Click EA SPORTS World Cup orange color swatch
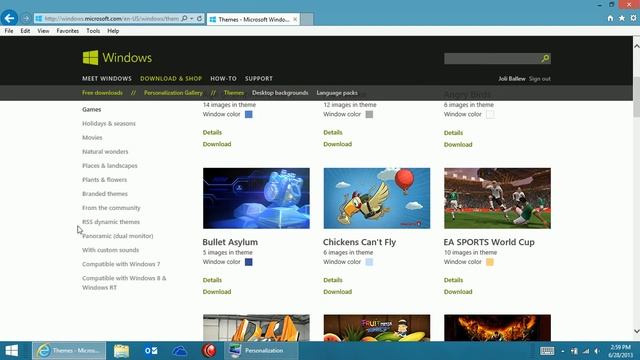The height and width of the screenshot is (360, 640). coord(490,262)
